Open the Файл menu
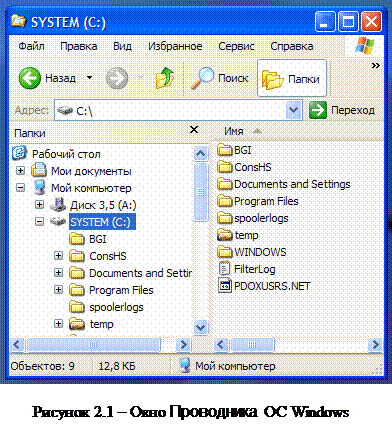The width and height of the screenshot is (392, 446). (x=31, y=46)
